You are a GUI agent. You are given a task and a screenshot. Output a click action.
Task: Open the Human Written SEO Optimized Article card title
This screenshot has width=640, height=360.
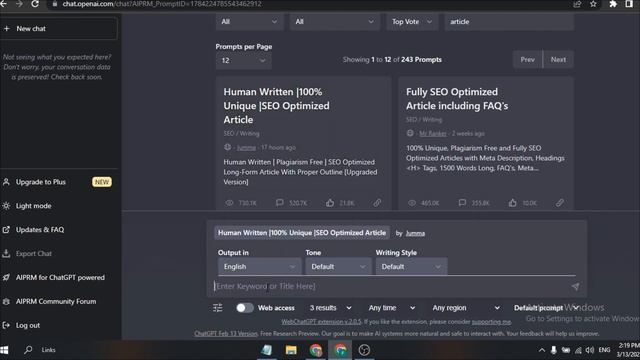276,106
